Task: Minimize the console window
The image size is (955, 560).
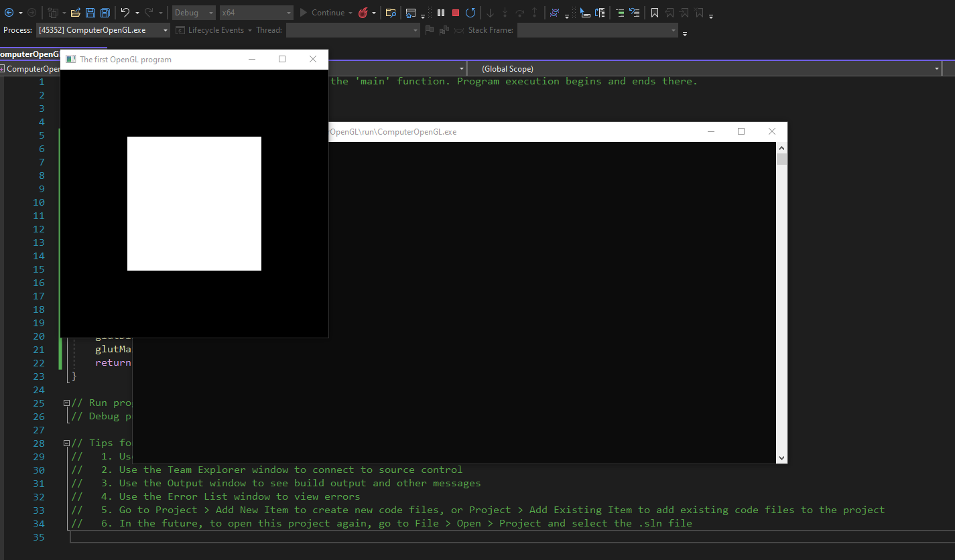Action: (711, 131)
